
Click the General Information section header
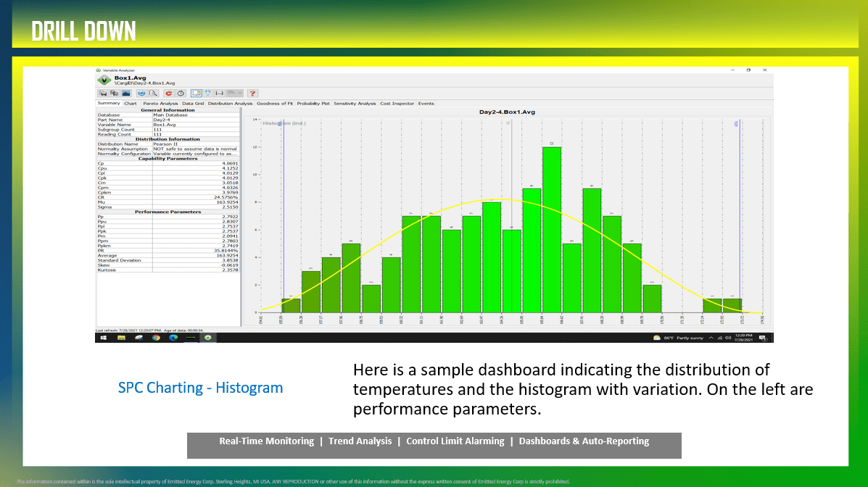click(168, 109)
